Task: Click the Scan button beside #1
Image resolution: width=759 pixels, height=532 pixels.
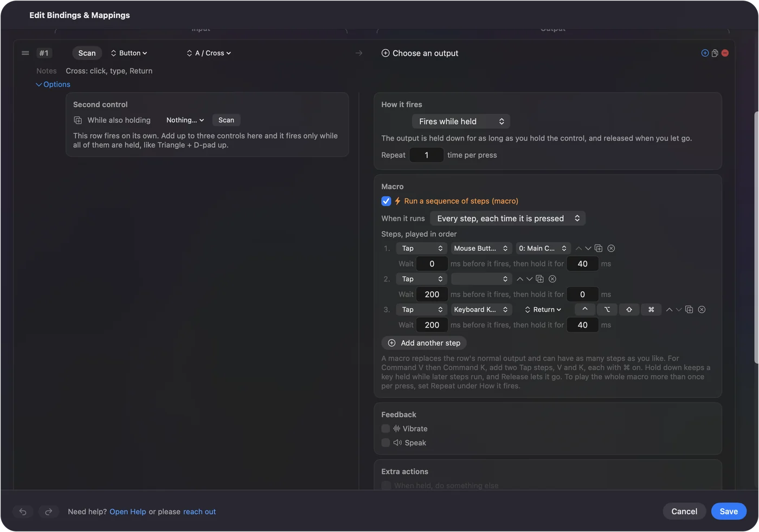Action: pyautogui.click(x=87, y=53)
